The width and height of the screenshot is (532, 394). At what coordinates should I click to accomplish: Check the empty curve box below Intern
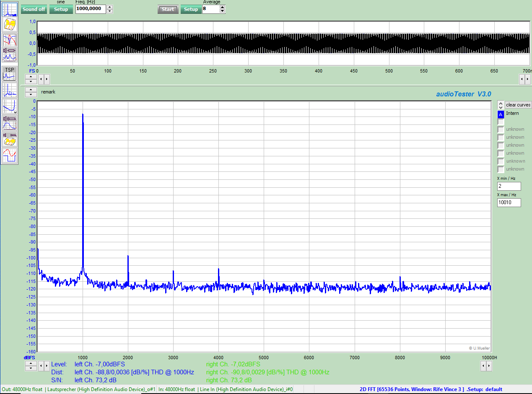[x=501, y=122]
